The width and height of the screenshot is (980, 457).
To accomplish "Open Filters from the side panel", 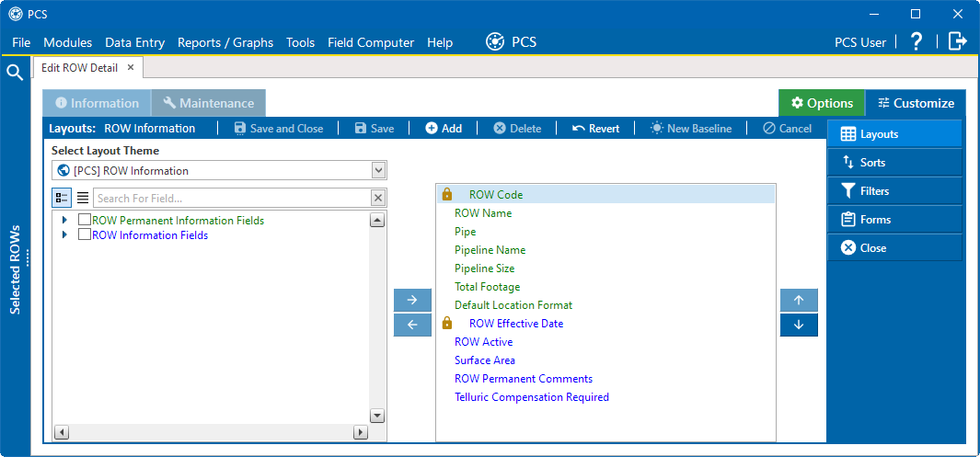I will (894, 191).
